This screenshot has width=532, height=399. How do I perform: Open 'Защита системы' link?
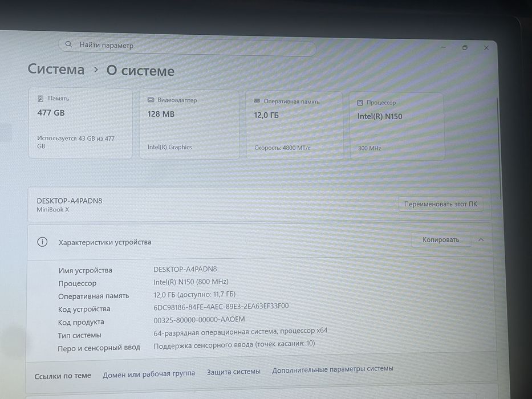[x=233, y=372]
